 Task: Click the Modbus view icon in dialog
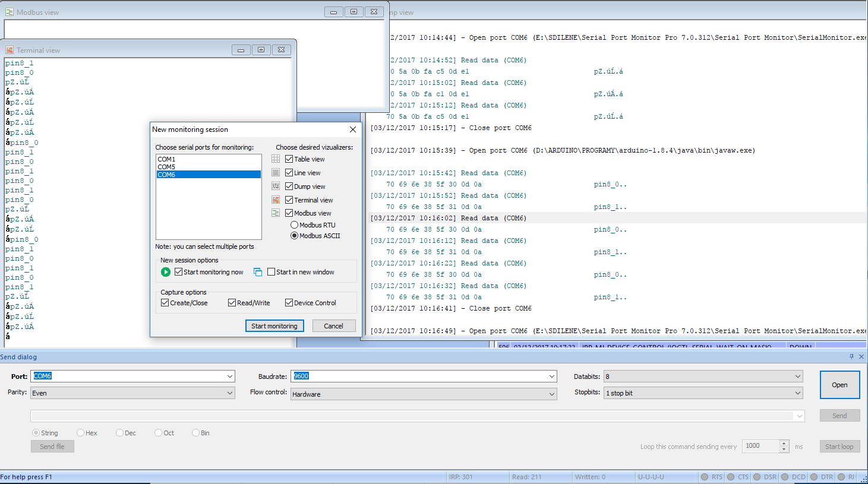pyautogui.click(x=276, y=213)
